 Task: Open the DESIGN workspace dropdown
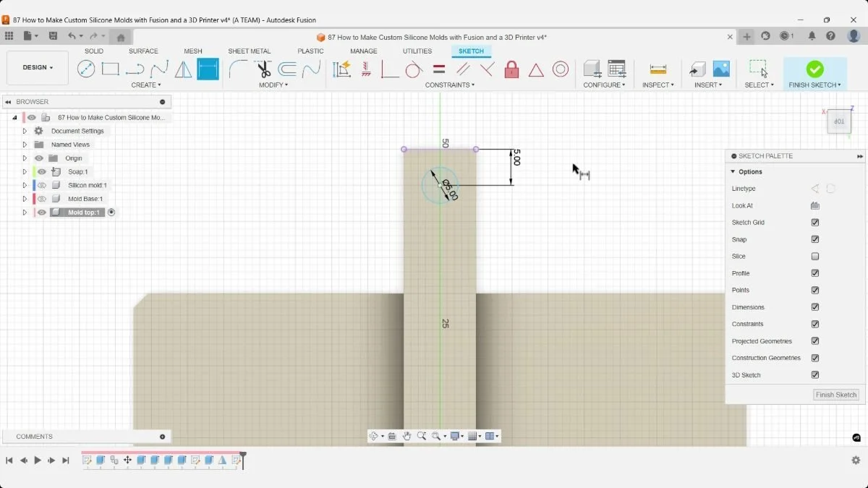38,68
